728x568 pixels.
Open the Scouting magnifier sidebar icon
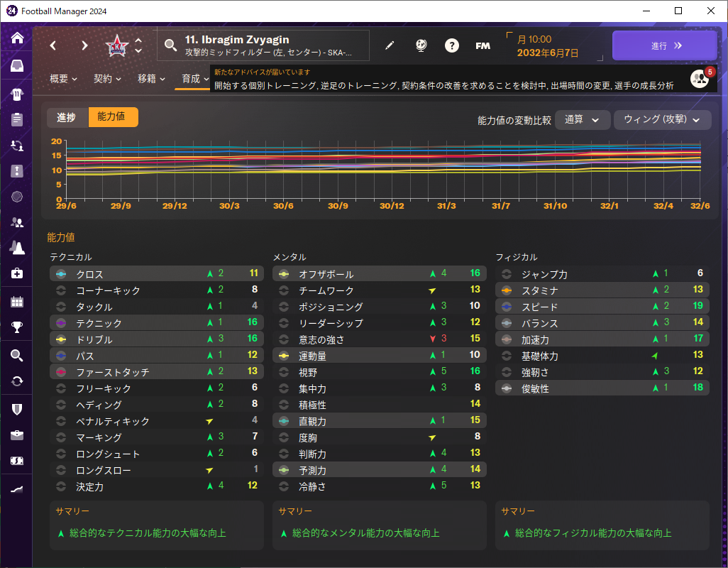(17, 356)
